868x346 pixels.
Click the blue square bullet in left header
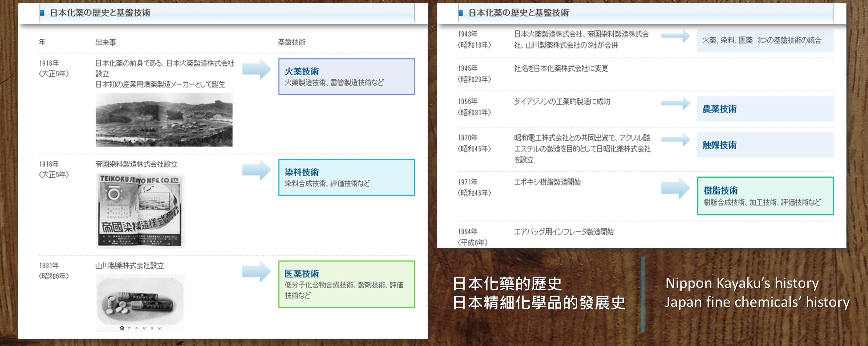42,13
